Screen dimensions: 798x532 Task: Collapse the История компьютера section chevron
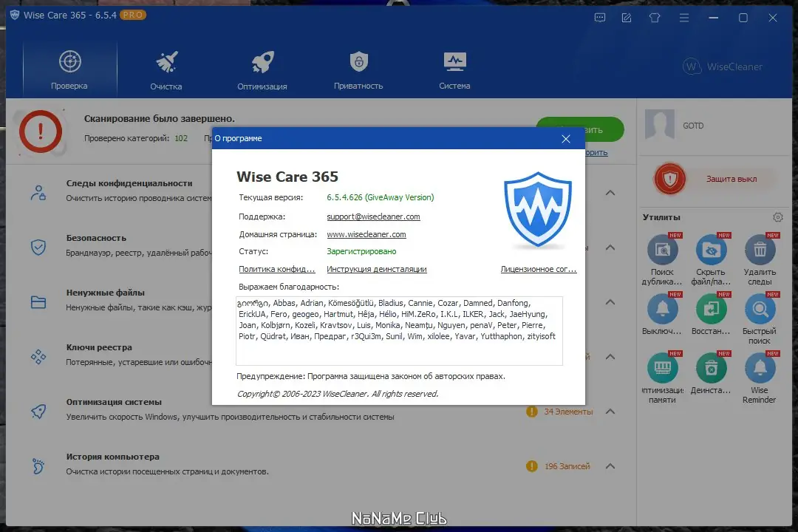click(x=610, y=466)
